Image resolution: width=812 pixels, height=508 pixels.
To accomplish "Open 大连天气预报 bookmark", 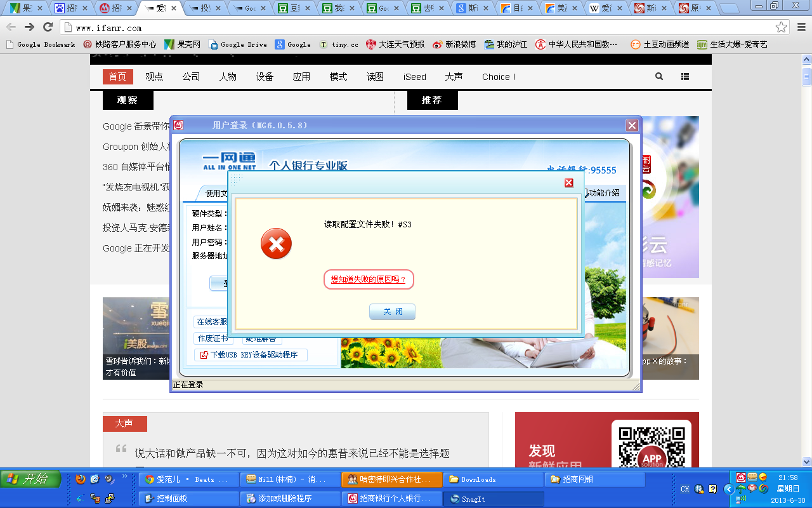I will tap(395, 44).
